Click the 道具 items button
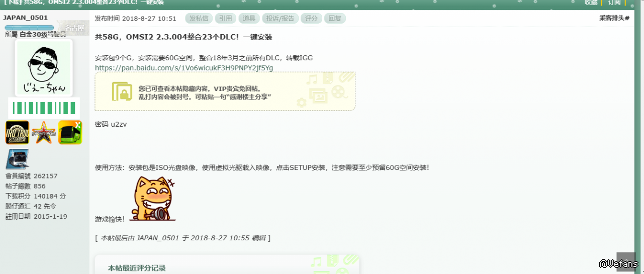This screenshot has height=274, width=644. [x=249, y=19]
